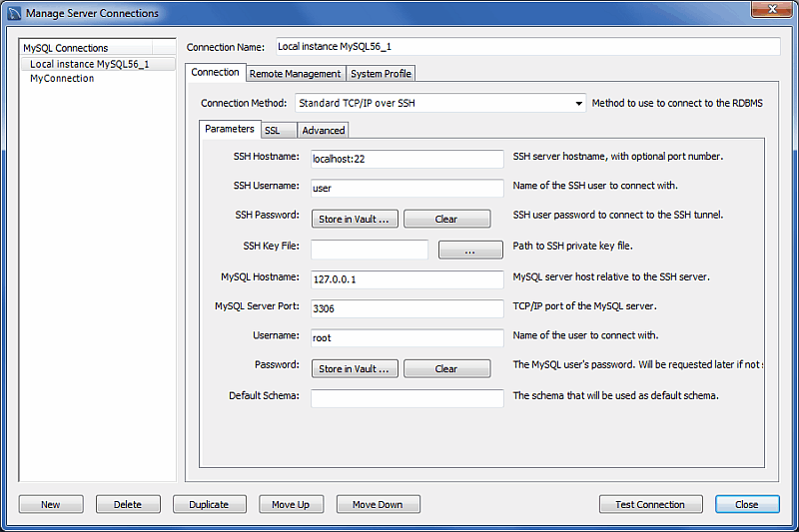
Task: Browse for SSH key file with ellipsis button
Action: (x=470, y=250)
